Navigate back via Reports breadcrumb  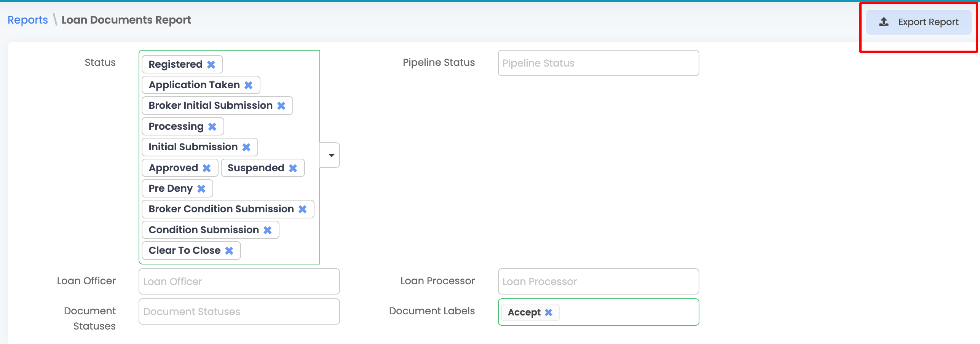[x=27, y=19]
